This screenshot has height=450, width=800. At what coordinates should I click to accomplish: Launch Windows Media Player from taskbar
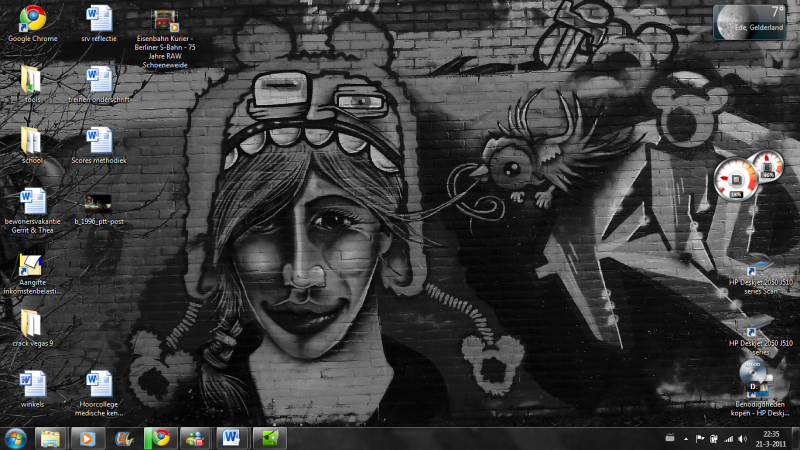tap(87, 438)
